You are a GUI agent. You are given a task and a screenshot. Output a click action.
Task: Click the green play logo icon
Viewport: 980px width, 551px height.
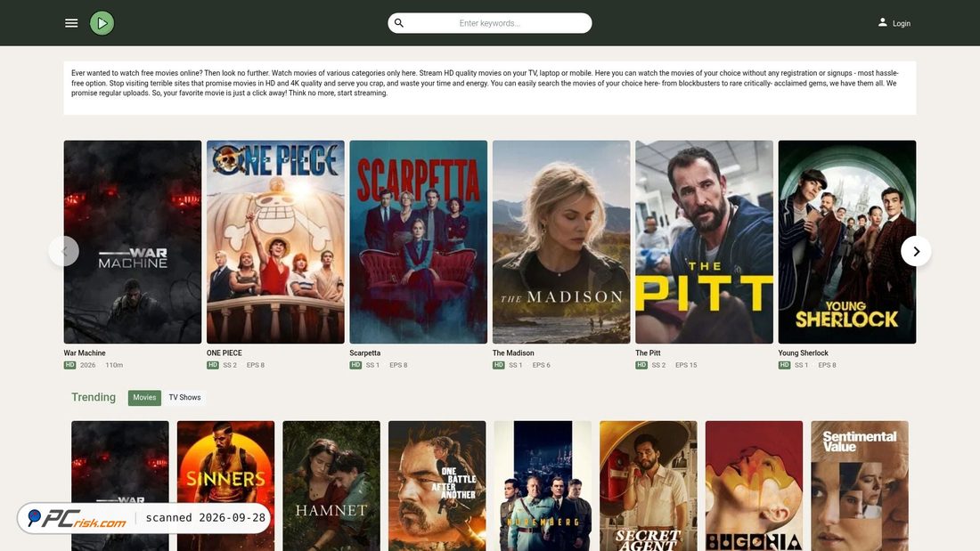(x=102, y=23)
